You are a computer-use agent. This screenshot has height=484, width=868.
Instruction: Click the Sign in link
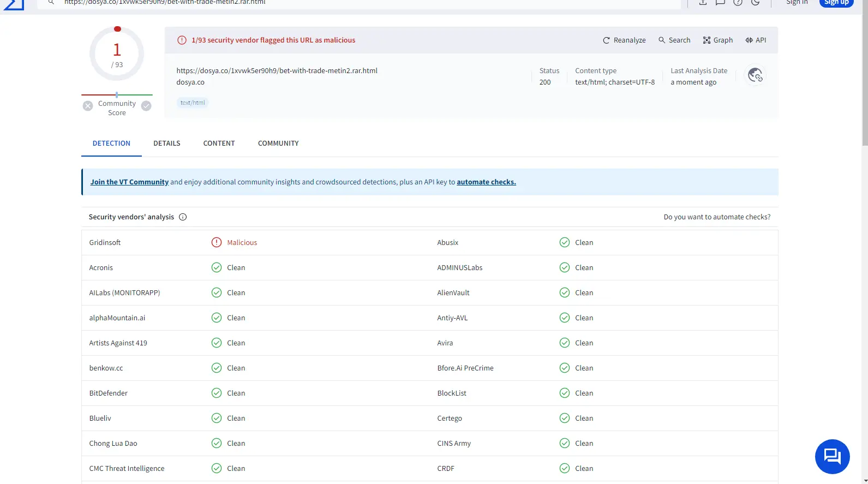[797, 2]
